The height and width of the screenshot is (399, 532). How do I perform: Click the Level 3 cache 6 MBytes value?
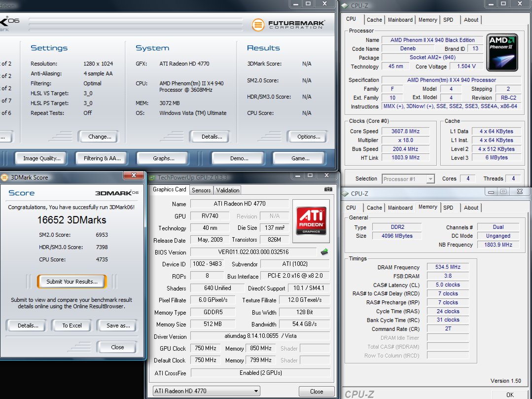(497, 157)
